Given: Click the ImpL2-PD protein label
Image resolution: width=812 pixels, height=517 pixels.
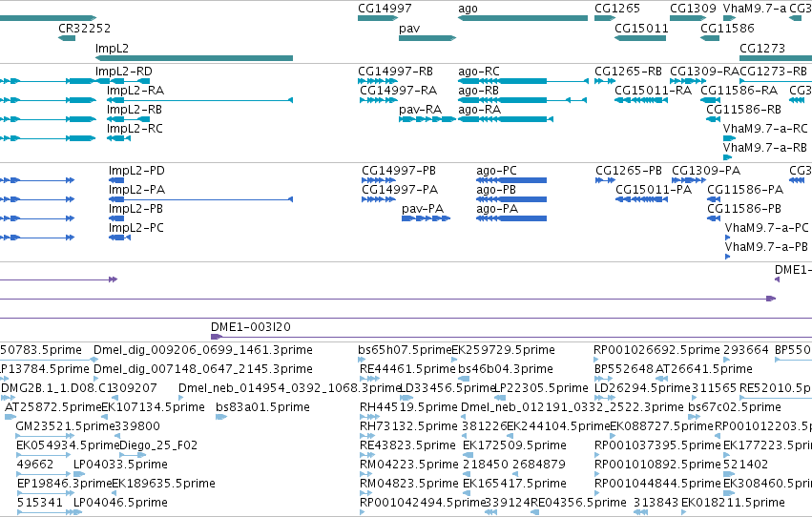Looking at the screenshot, I should click(x=136, y=171).
